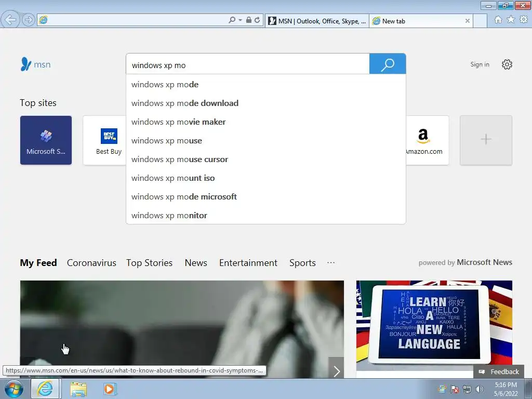The width and height of the screenshot is (532, 399).
Task: Click the address bar search magnifier icon
Action: (232, 20)
